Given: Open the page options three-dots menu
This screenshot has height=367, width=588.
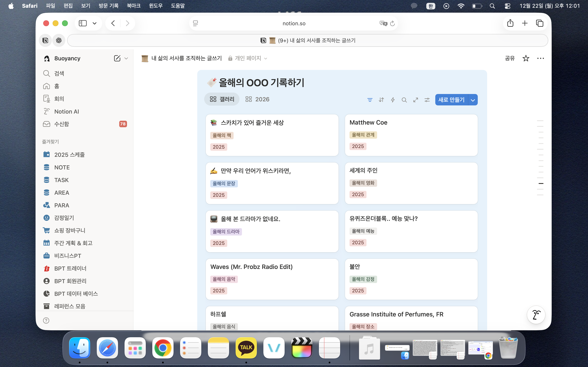Looking at the screenshot, I should (540, 58).
